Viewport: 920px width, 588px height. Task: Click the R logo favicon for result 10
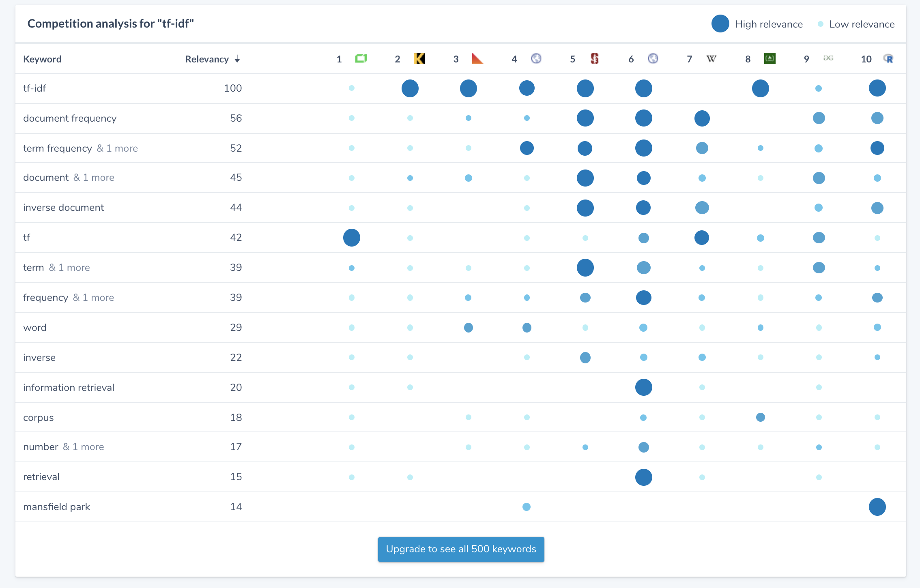[x=888, y=59]
